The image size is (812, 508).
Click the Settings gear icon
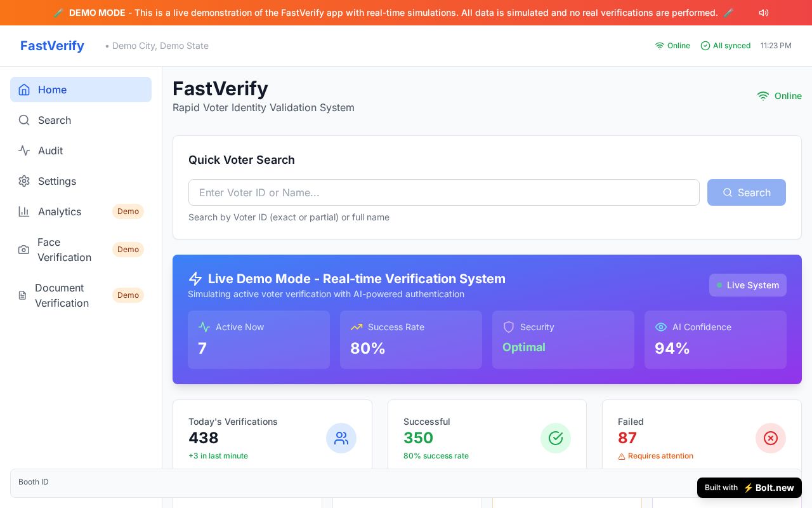(24, 181)
